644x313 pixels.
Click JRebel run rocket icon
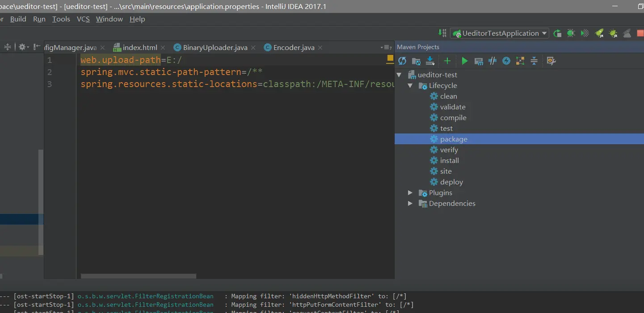tap(599, 33)
